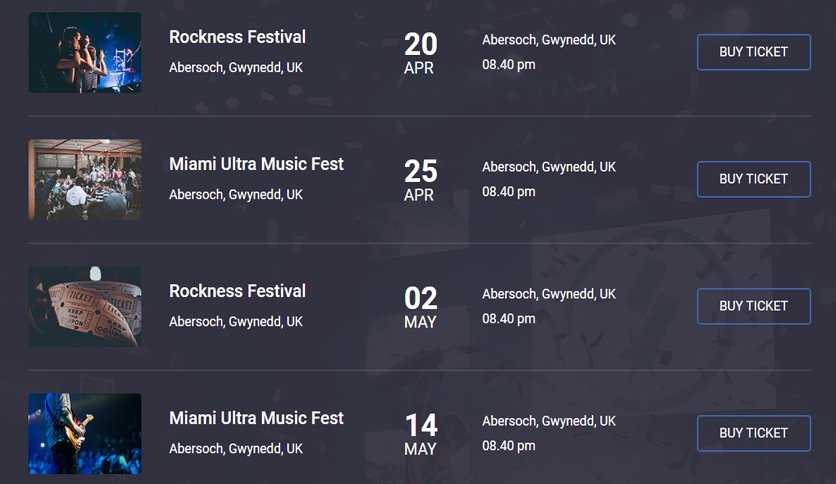Buy ticket for the 14 MAY Miami Ultra Music Fest
The height and width of the screenshot is (484, 836).
[753, 433]
